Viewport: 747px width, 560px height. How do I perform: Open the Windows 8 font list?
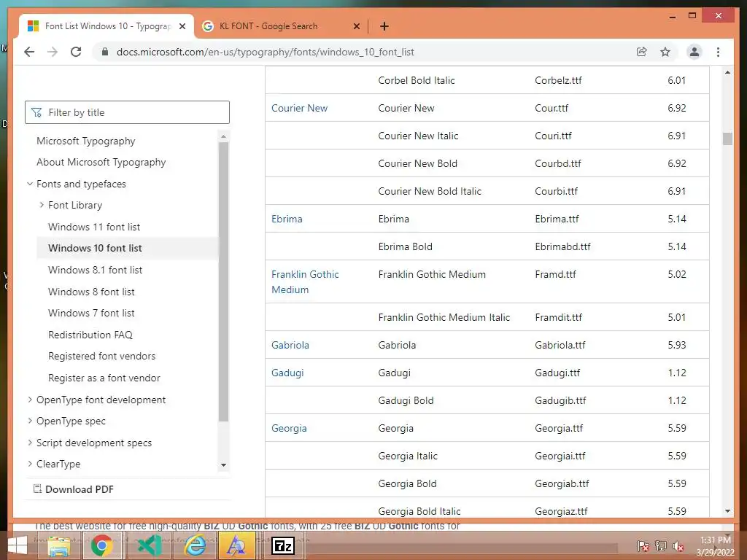pyautogui.click(x=91, y=292)
